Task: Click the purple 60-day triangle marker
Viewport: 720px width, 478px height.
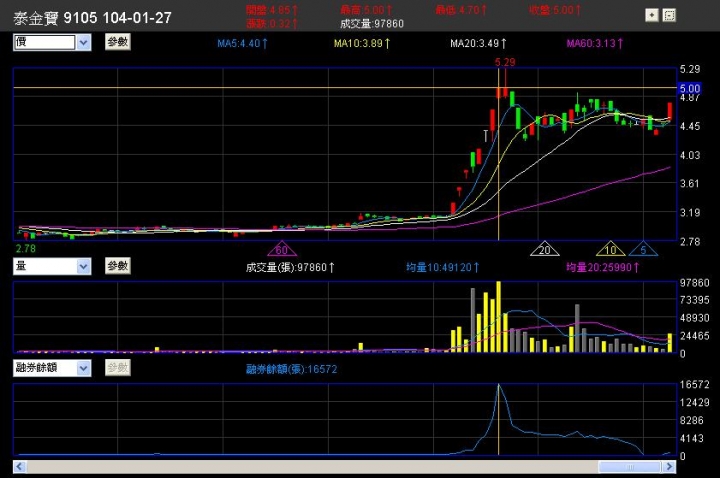Action: 281,249
